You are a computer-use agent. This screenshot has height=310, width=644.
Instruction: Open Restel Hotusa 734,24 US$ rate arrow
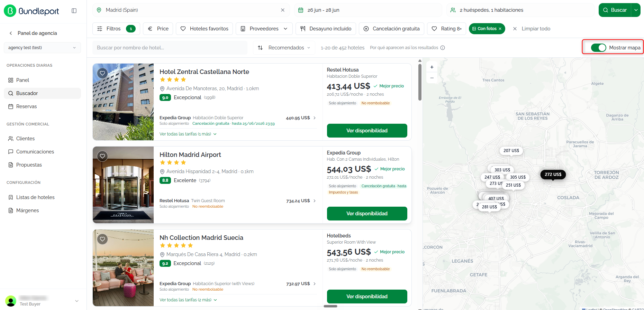click(315, 201)
